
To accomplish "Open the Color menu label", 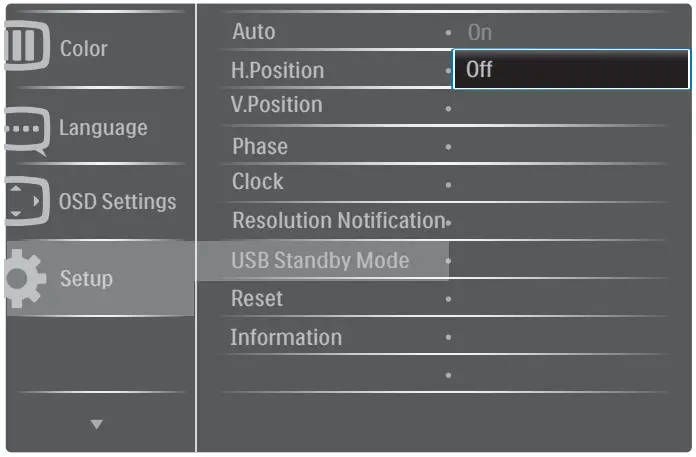I will (x=84, y=48).
